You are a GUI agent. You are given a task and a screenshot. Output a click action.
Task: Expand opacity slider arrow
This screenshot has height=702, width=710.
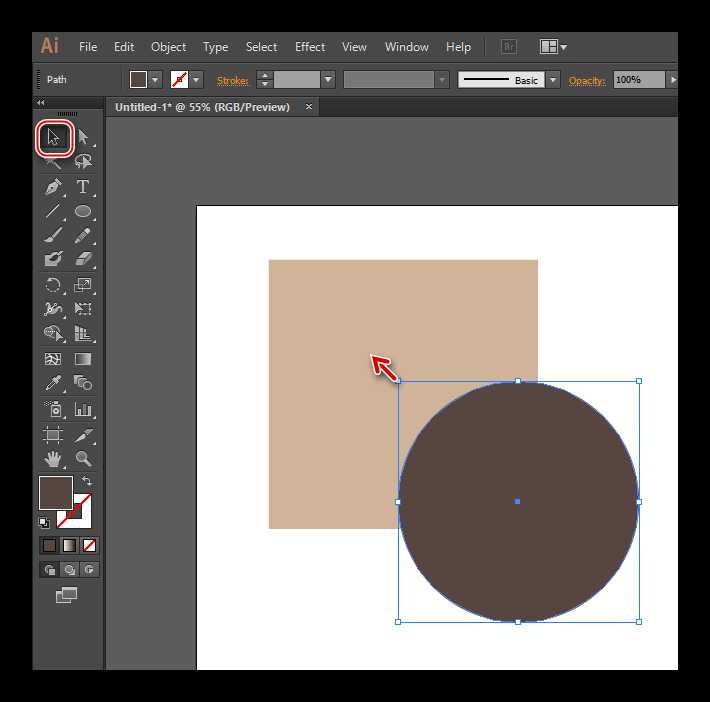[672, 80]
